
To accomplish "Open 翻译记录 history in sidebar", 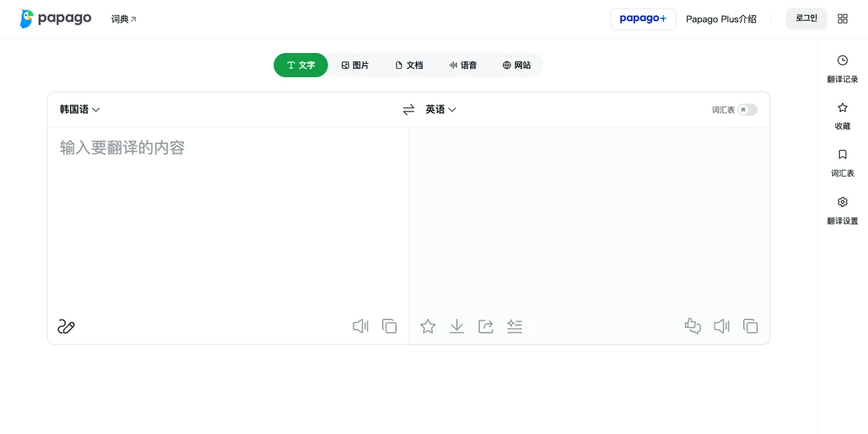I will [x=842, y=69].
